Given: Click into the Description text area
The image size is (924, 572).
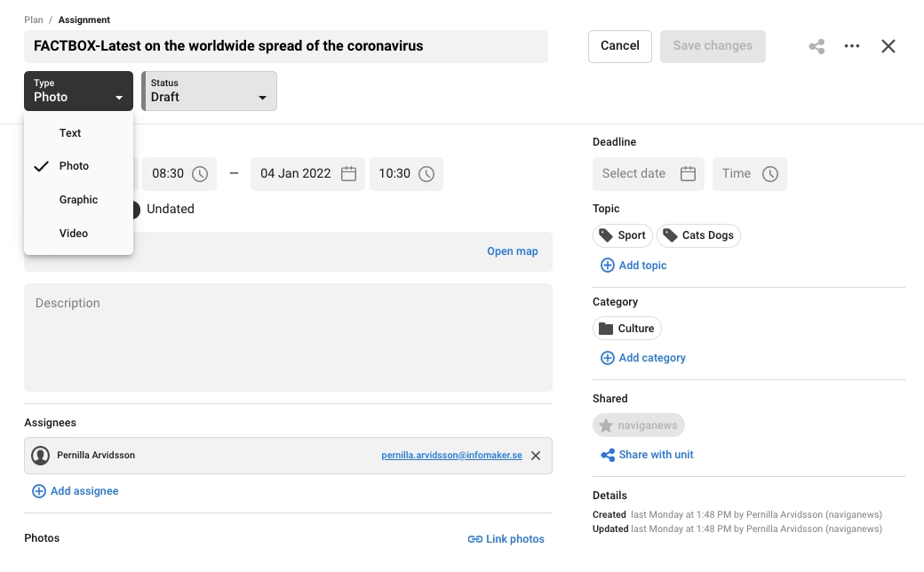Looking at the screenshot, I should (288, 338).
